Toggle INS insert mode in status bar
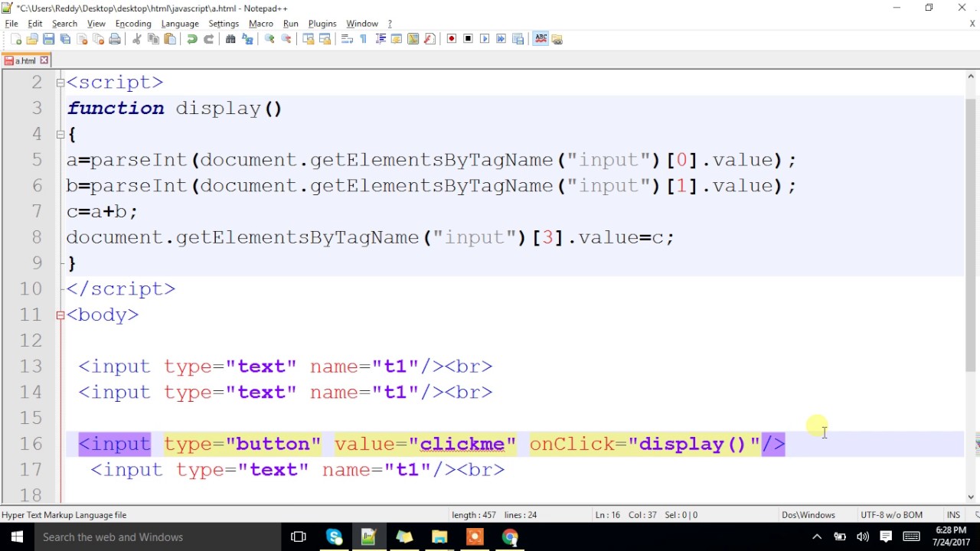980x551 pixels. [x=953, y=515]
